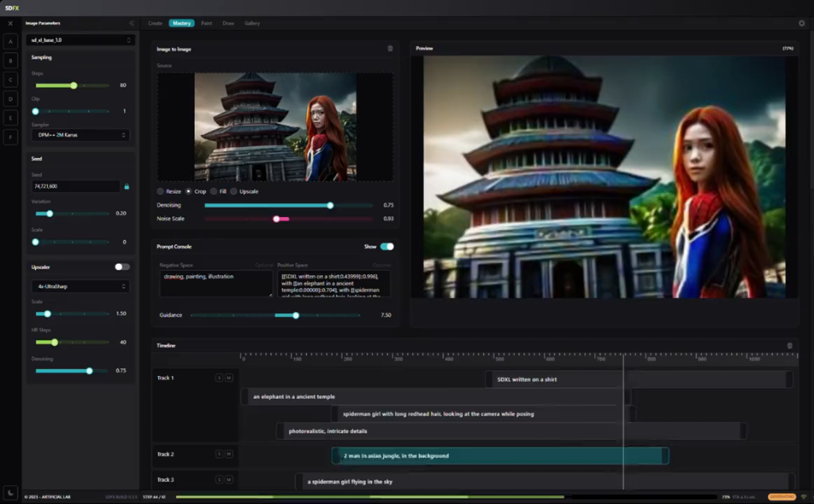The width and height of the screenshot is (814, 504).
Task: Select the Resize radio option
Action: click(161, 192)
